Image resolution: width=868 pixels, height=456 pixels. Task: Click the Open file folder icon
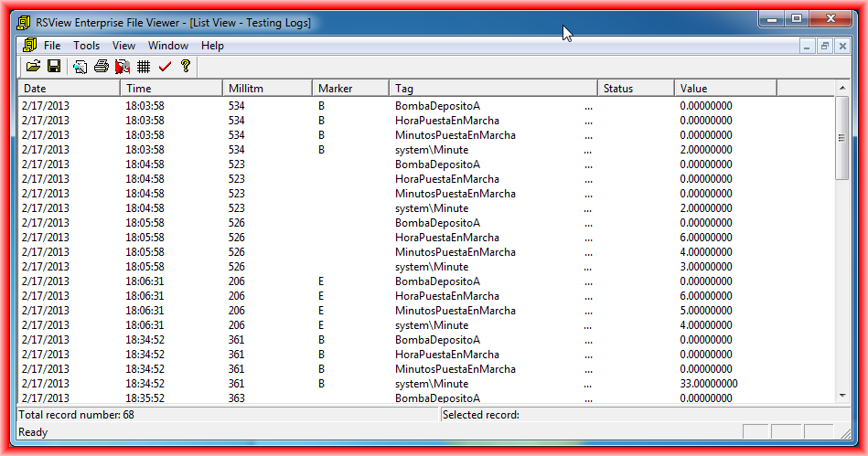pos(33,66)
